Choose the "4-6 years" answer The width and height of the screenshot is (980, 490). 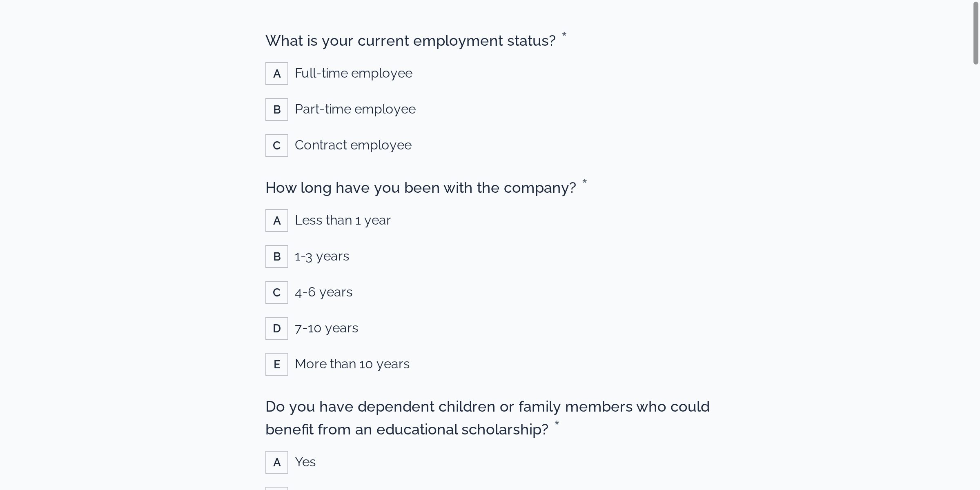[323, 292]
